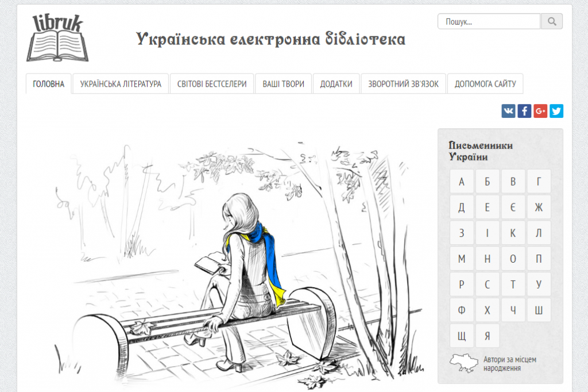588x392 pixels.
Task: Open the Додатки menu tab
Action: tap(336, 84)
